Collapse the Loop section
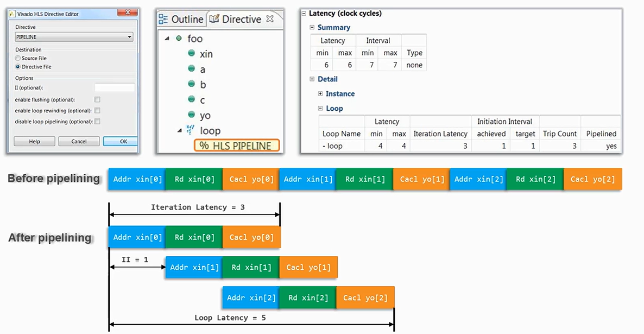Viewport: 644px width, 334px height. point(320,109)
